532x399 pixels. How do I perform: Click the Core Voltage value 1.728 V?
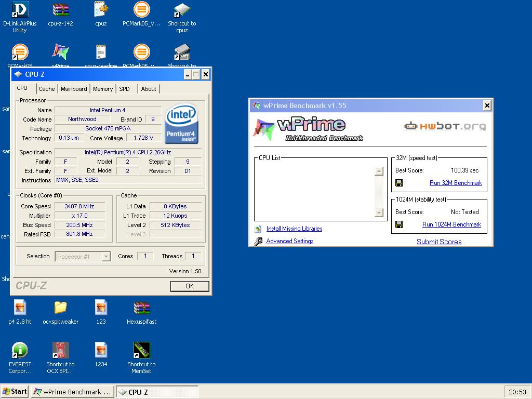coord(143,138)
